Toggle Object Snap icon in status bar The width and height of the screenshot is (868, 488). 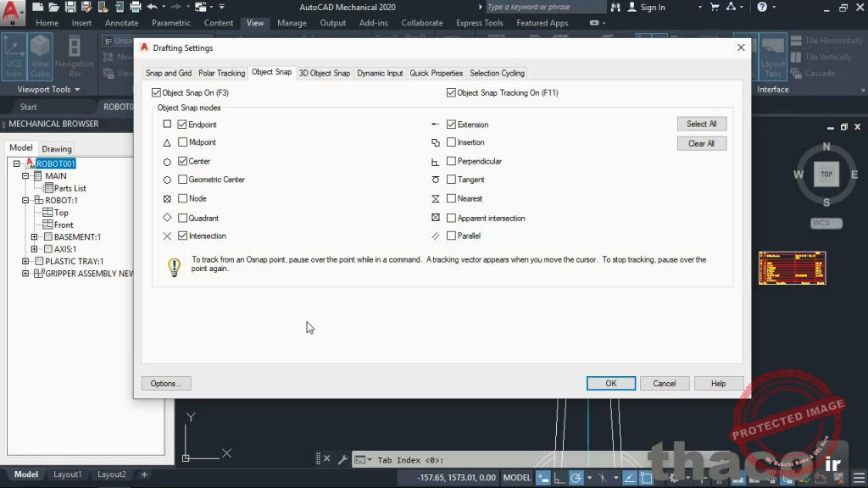point(645,477)
